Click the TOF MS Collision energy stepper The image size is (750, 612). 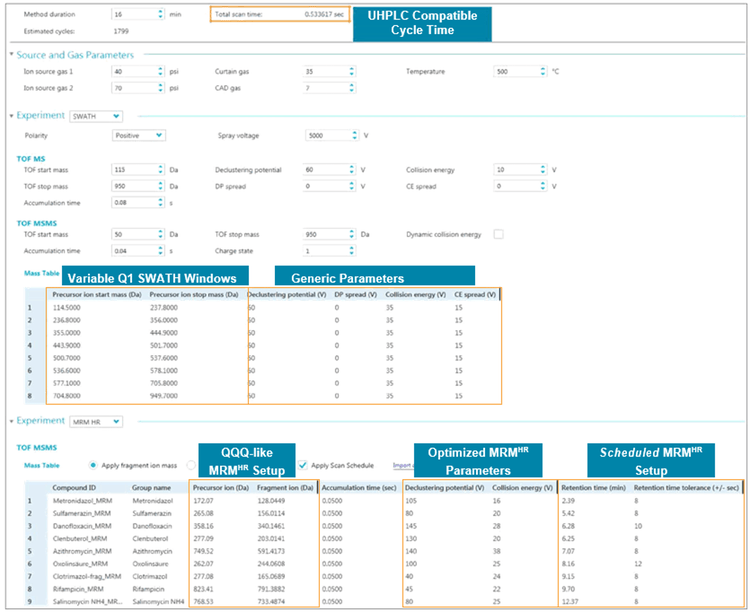(x=541, y=170)
